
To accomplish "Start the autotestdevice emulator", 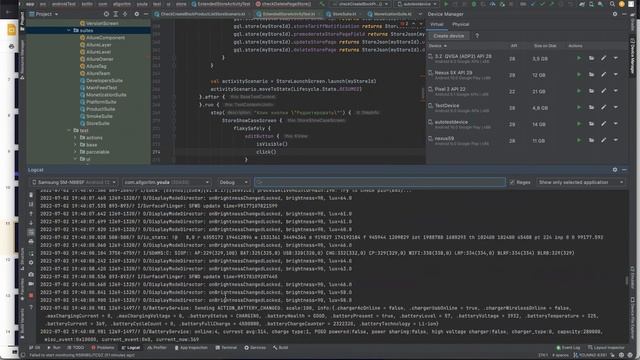I will (579, 124).
